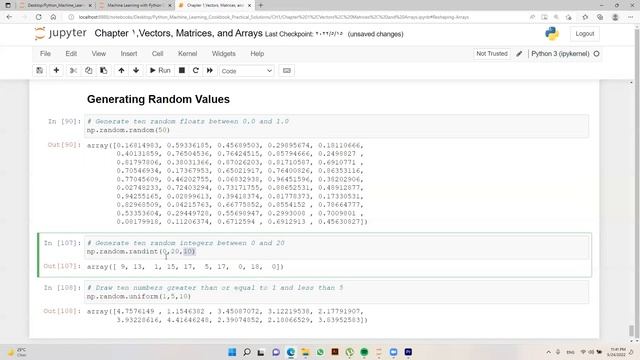Click the Out[108] output prompt
This screenshot has width=640, height=360.
click(x=62, y=311)
